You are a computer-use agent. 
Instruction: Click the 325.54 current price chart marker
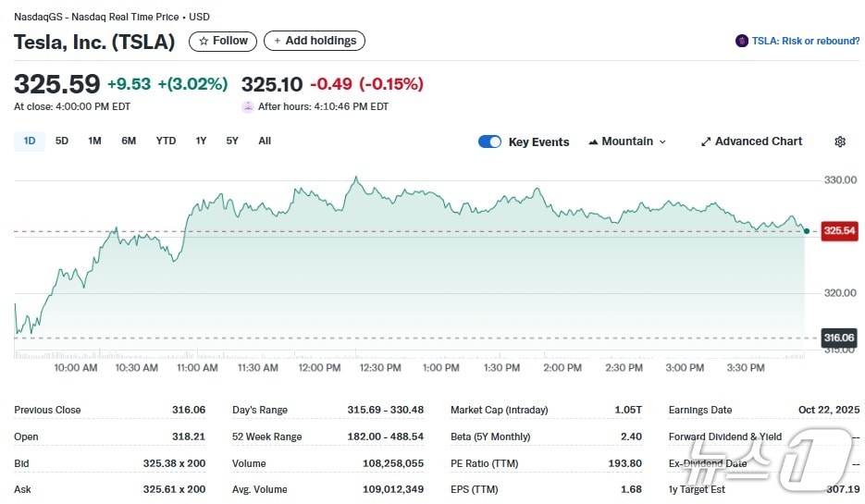[839, 230]
